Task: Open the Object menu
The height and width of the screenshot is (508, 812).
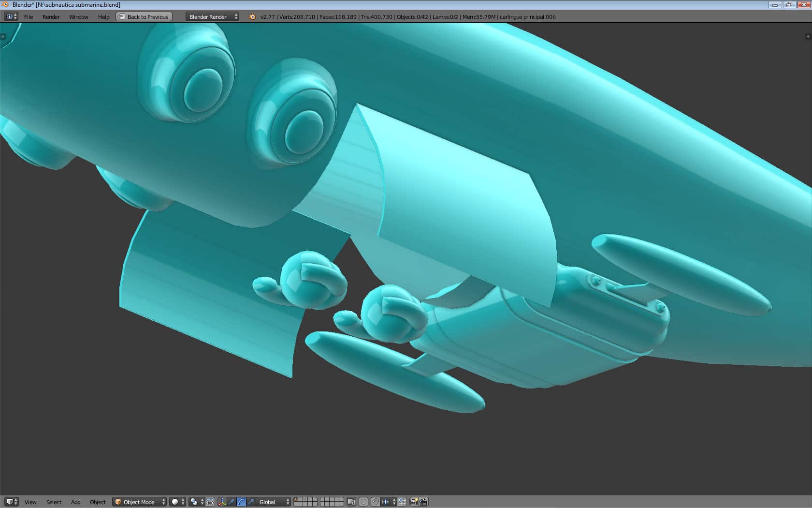Action: (98, 502)
